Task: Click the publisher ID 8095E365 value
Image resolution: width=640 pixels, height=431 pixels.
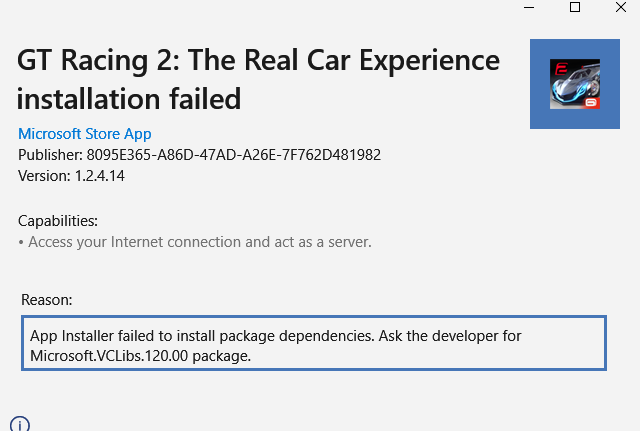Action: tap(233, 155)
